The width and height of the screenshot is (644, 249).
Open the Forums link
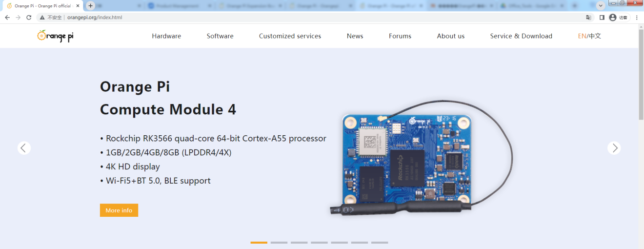click(x=400, y=36)
